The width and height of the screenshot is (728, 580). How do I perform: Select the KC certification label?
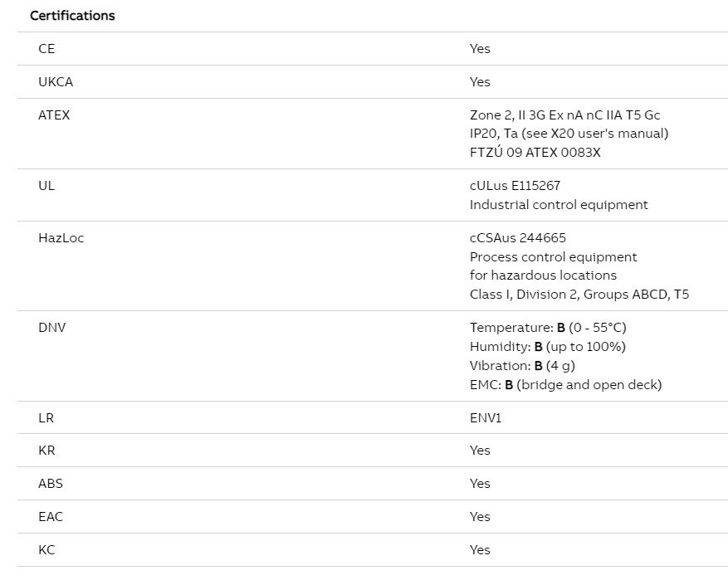pos(46,550)
